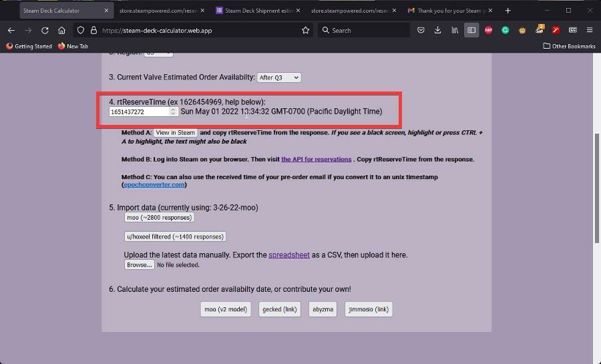601x364 pixels.
Task: Click the View in Steam button
Action: (x=175, y=132)
